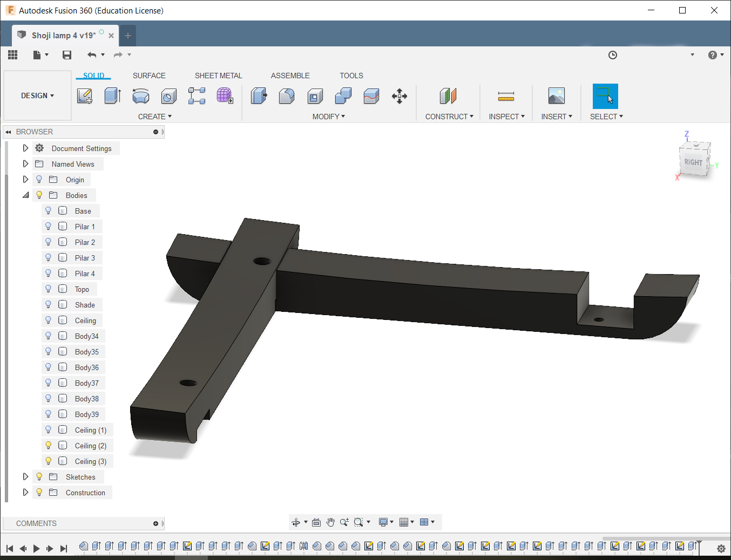Toggle the Origin folder visibility
The image size is (731, 560).
[39, 180]
